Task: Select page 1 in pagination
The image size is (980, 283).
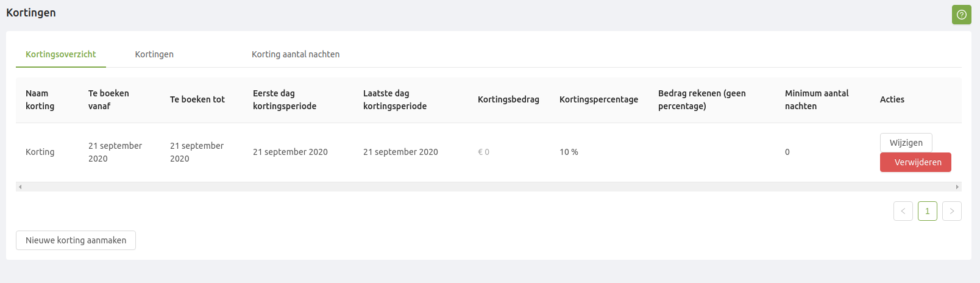Action: (927, 211)
